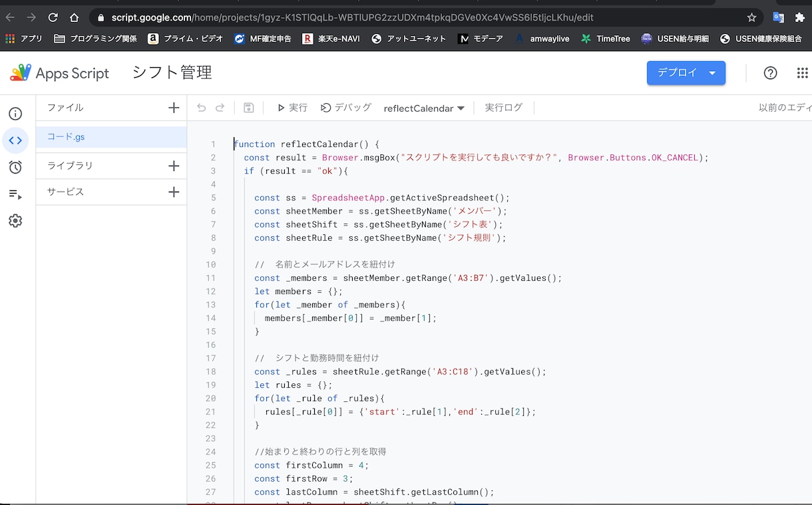Click the ライブラリ section label
Image resolution: width=812 pixels, height=505 pixels.
pos(70,166)
